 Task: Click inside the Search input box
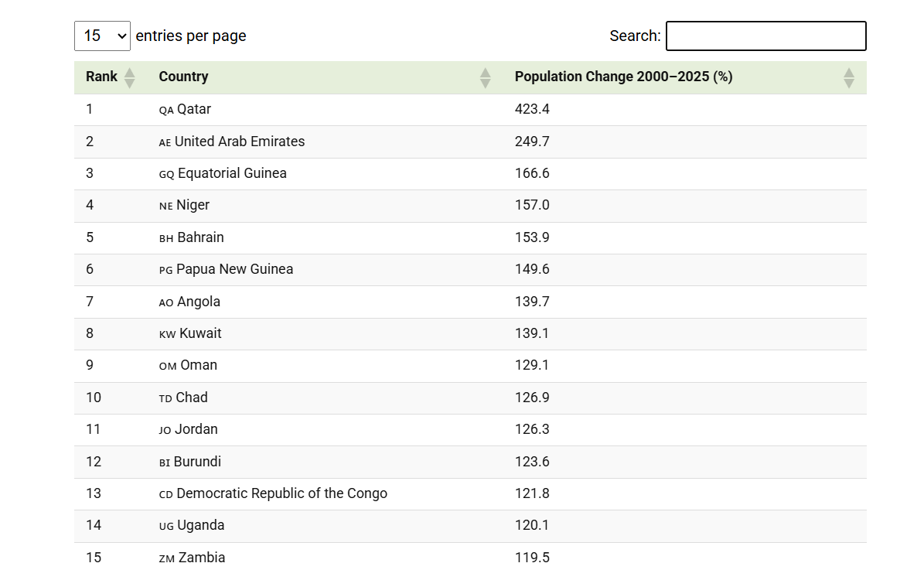(765, 36)
